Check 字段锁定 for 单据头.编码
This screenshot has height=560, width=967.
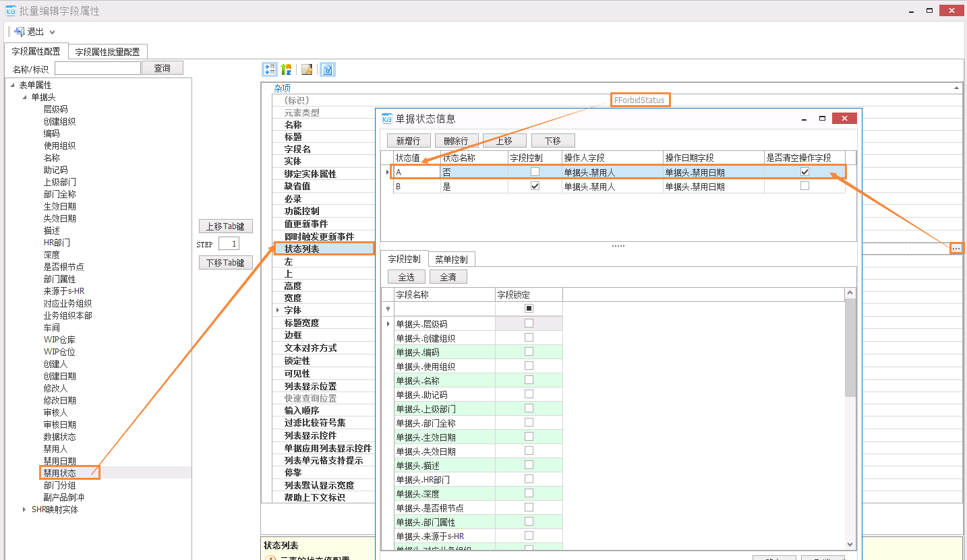pyautogui.click(x=529, y=352)
